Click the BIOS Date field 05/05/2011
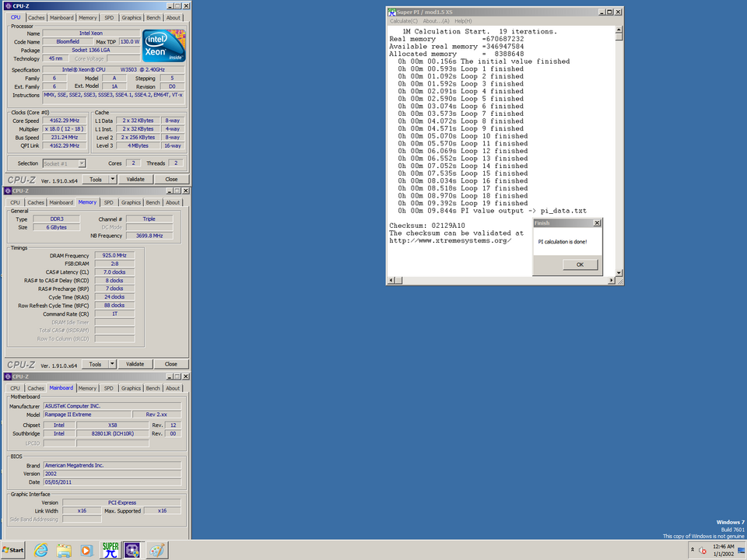Viewport: 747px width, 560px height. click(112, 482)
